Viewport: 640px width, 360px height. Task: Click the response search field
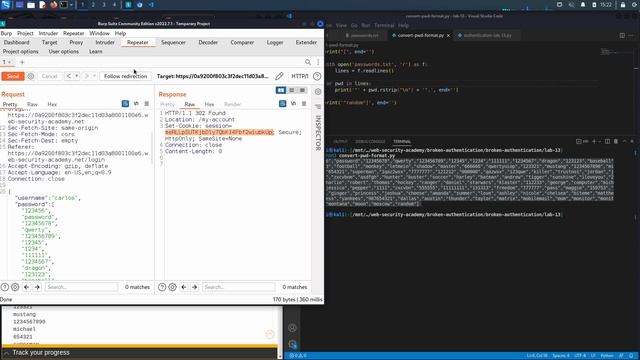[239, 287]
